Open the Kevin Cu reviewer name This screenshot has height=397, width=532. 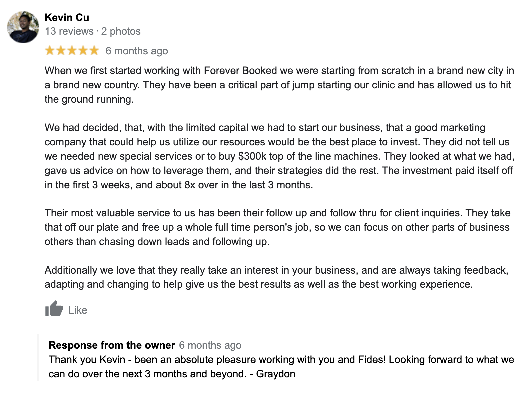(x=67, y=17)
